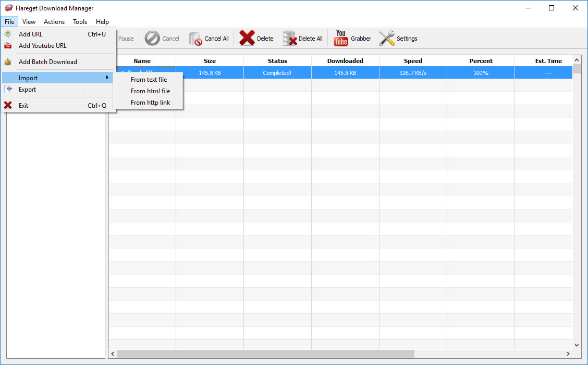Click the horizontal scrollbar thumb
The width and height of the screenshot is (588, 365).
(266, 354)
